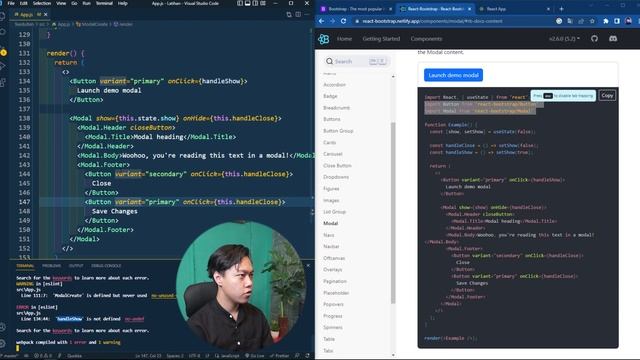Open the Run menu in VS Code
The height and width of the screenshot is (360, 640).
[87, 3]
